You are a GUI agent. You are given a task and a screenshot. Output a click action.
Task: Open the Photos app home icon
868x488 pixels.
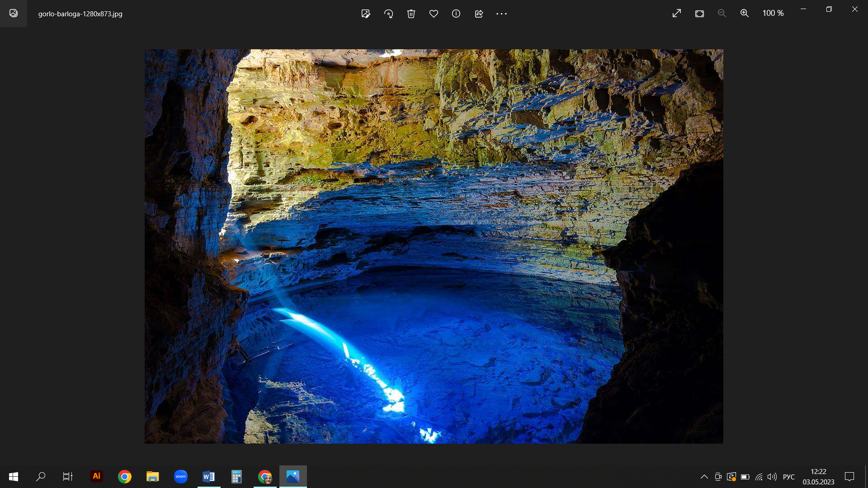tap(14, 14)
